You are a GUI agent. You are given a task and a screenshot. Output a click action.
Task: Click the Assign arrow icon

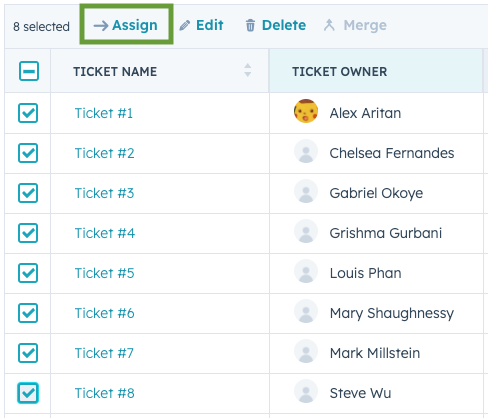pyautogui.click(x=101, y=25)
